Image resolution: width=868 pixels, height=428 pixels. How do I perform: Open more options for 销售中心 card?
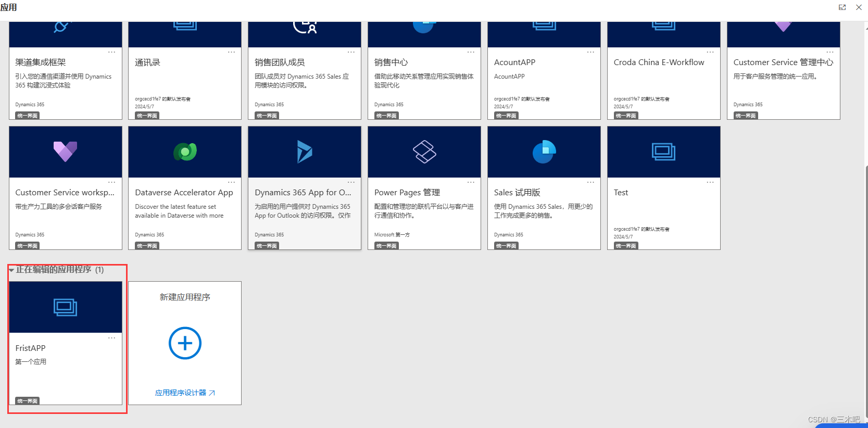(x=471, y=52)
